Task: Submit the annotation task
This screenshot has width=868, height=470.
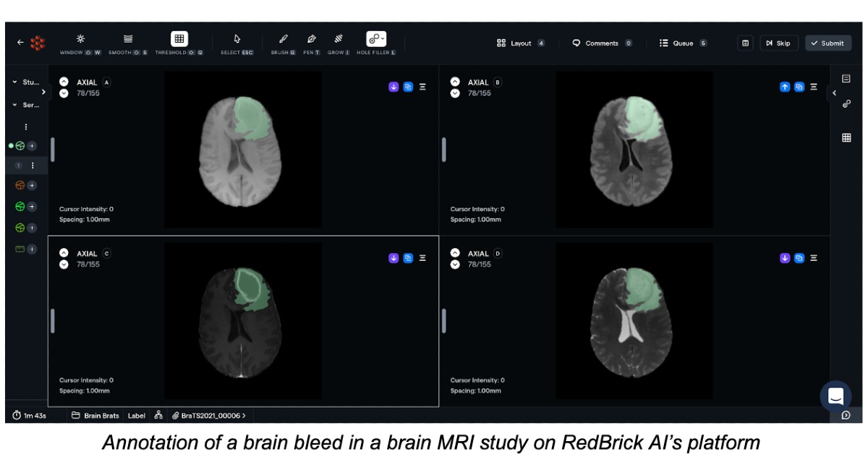Action: point(827,43)
